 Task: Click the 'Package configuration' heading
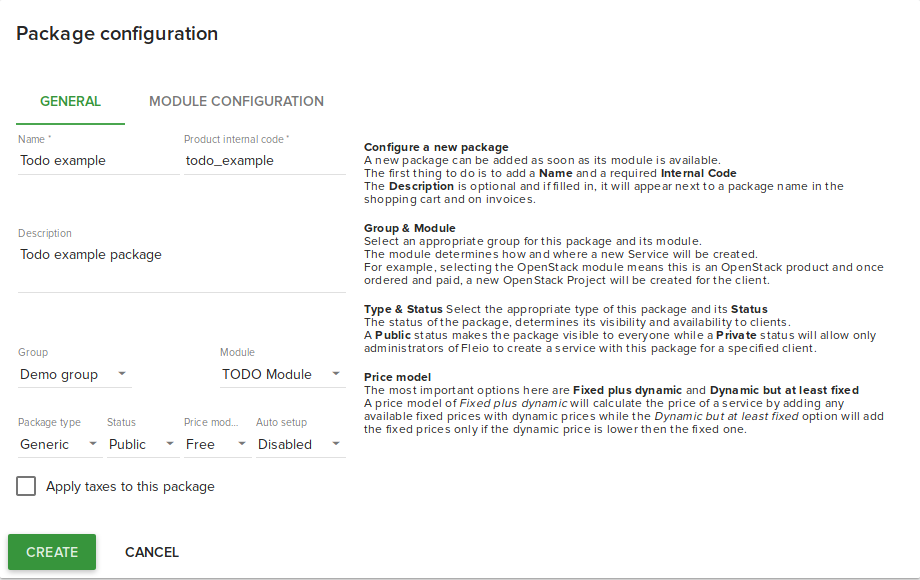coord(117,34)
